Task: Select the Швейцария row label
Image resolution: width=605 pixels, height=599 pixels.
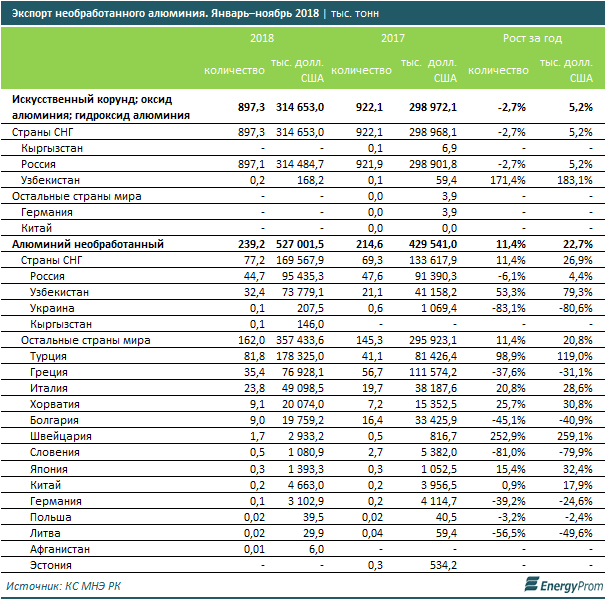Action: point(61,437)
